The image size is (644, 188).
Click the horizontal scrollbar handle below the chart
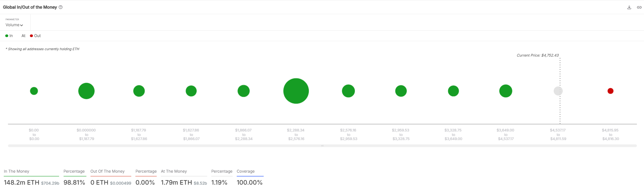point(322,146)
